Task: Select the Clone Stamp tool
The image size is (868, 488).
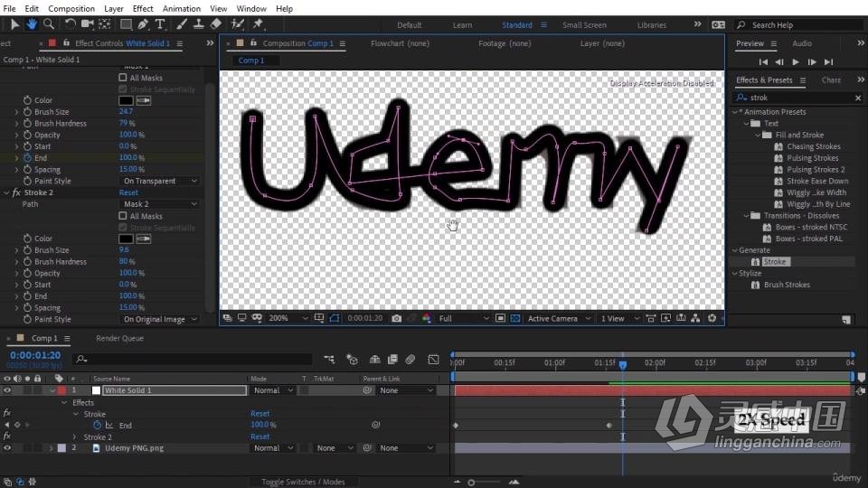Action: point(198,23)
